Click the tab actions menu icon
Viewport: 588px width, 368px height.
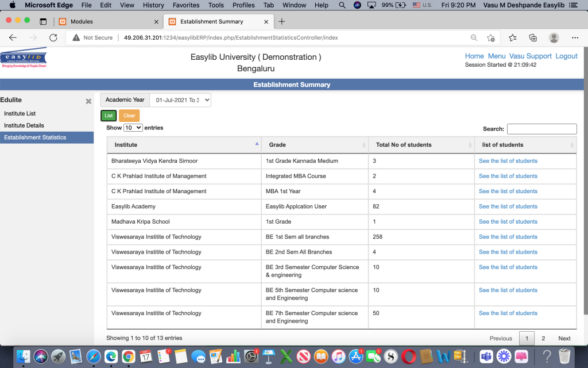pos(43,21)
